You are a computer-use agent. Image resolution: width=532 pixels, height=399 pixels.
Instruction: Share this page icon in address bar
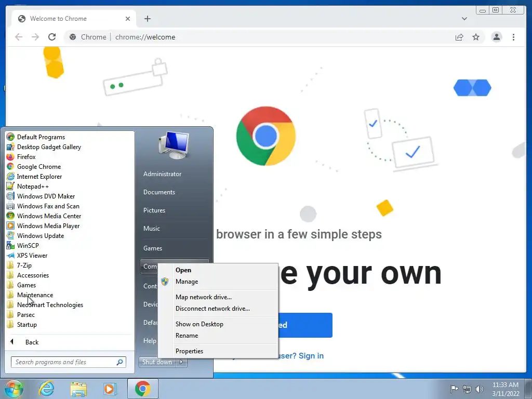[x=459, y=37]
